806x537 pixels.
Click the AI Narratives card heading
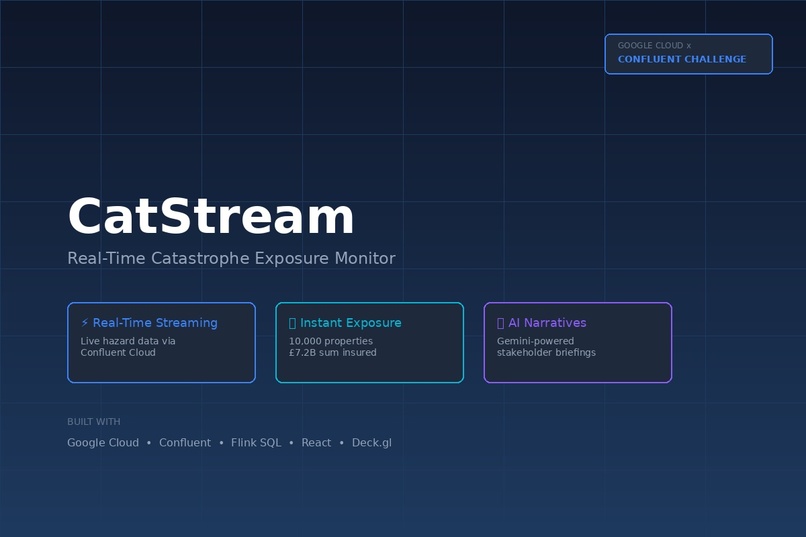547,323
